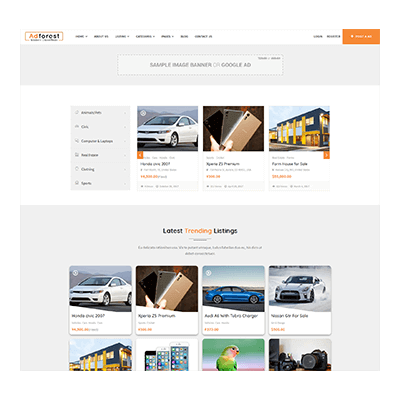Click the sample image banner ad placeholder
The width and height of the screenshot is (400, 400).
pos(200,65)
